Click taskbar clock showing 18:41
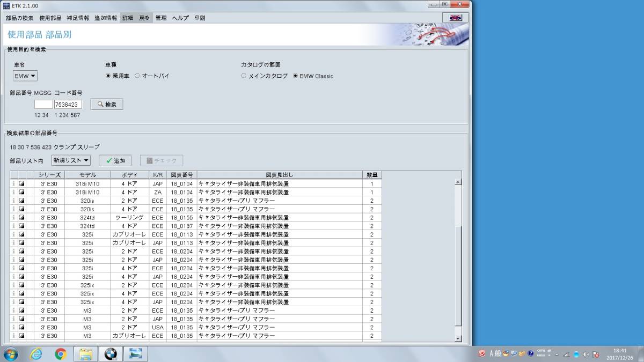 [619, 354]
